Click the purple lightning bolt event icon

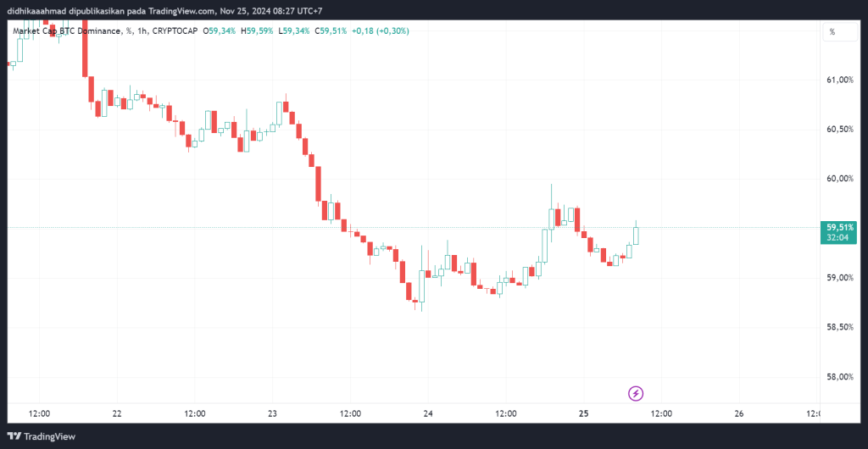point(636,393)
